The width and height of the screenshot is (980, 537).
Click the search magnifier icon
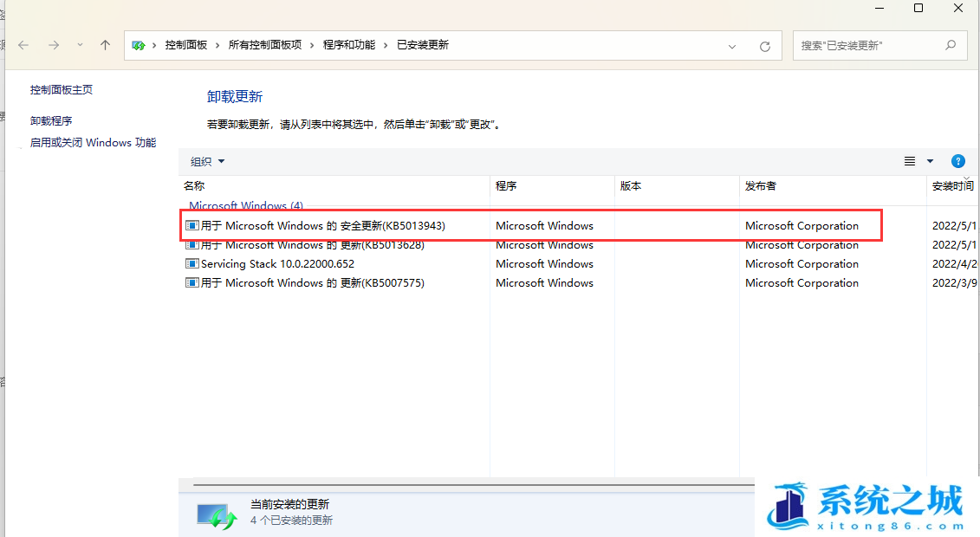pos(951,45)
